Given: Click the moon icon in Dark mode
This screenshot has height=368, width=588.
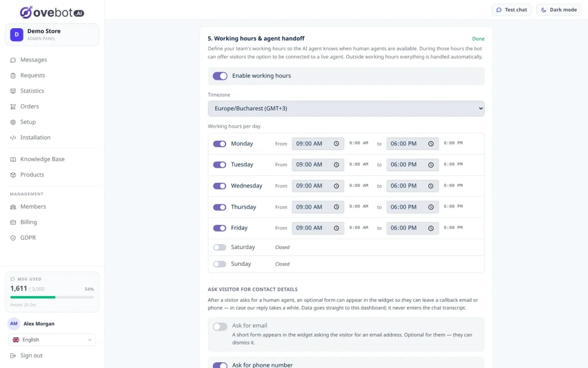Looking at the screenshot, I should click(x=543, y=10).
